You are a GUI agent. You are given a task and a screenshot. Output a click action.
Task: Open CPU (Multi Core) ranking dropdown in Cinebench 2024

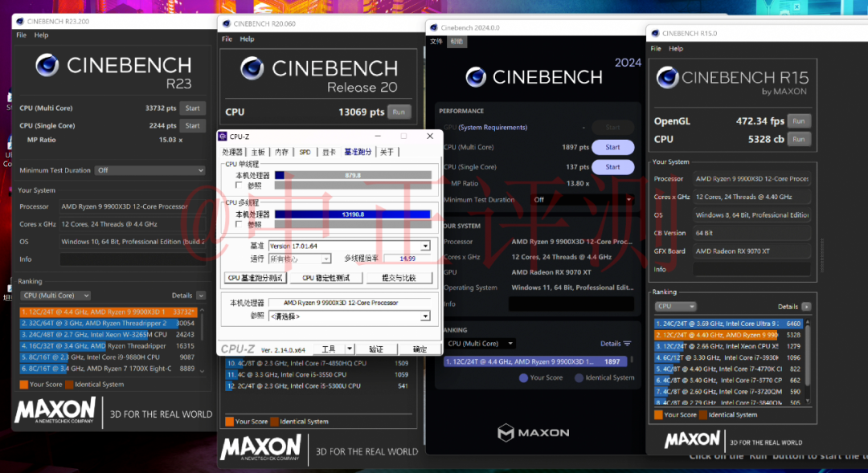[x=479, y=344]
